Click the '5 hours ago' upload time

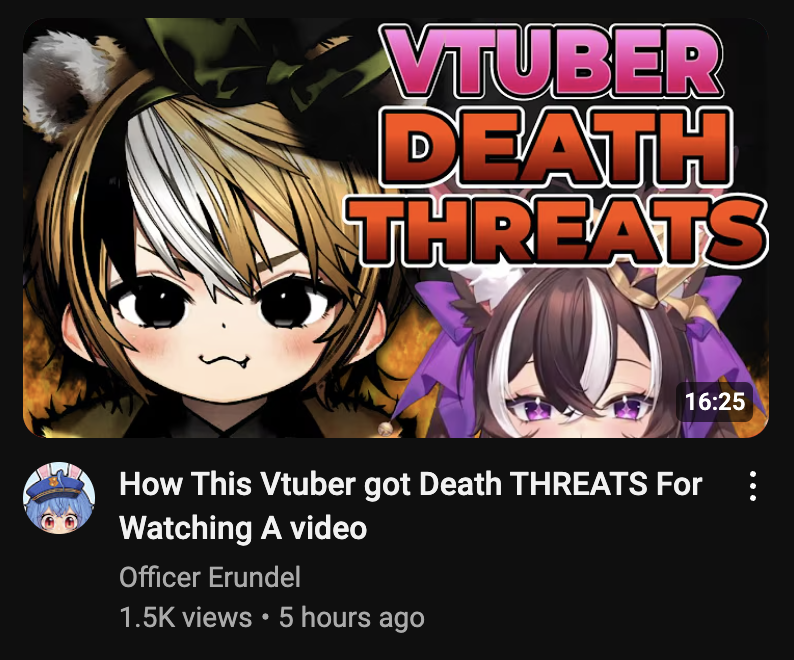pos(351,617)
